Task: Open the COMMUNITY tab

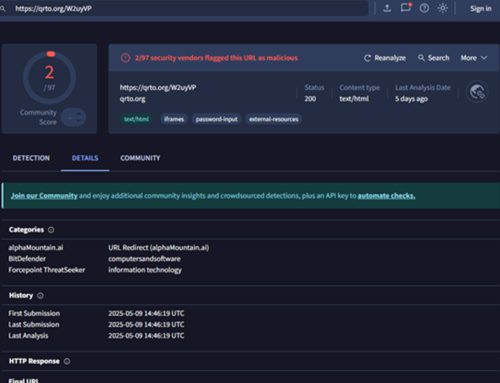Action: coord(140,158)
